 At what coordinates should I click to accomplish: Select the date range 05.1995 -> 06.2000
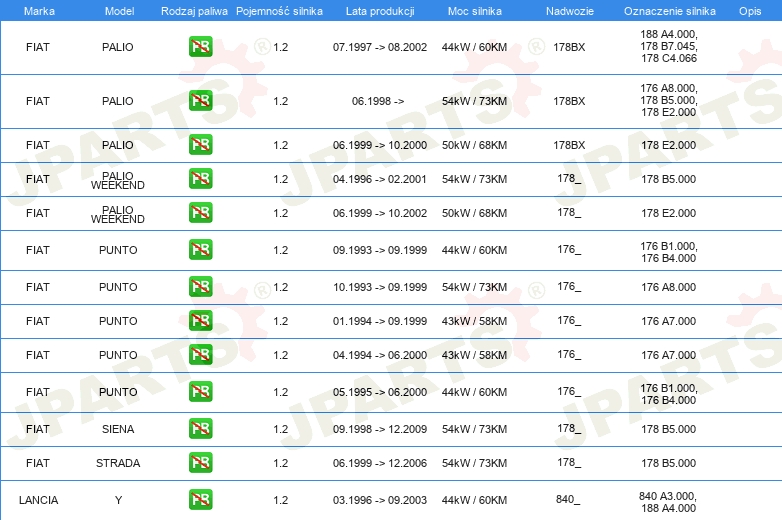pos(380,392)
